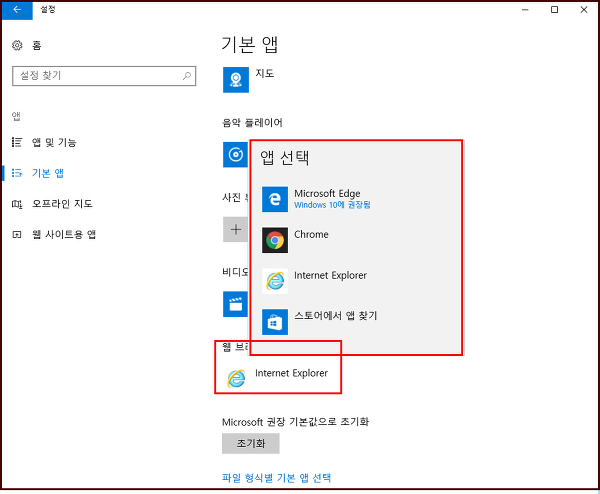Choose Internet Explorer in app chooser popup

point(356,281)
